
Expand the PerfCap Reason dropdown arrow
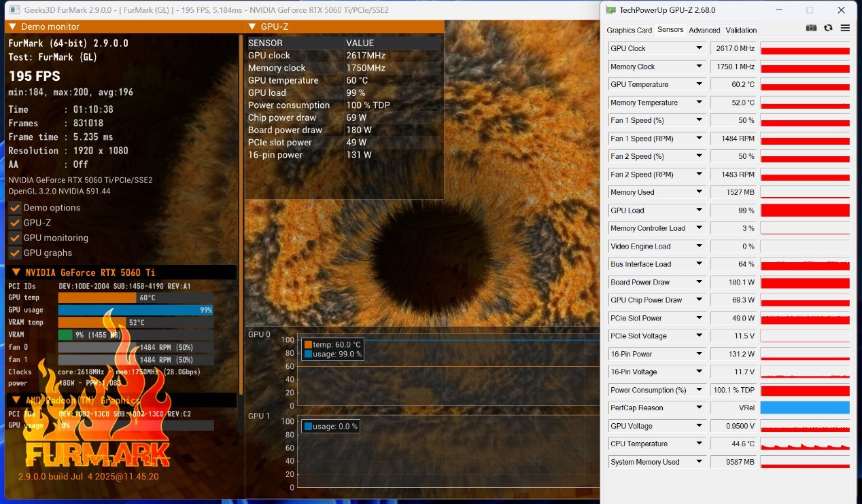tap(699, 408)
